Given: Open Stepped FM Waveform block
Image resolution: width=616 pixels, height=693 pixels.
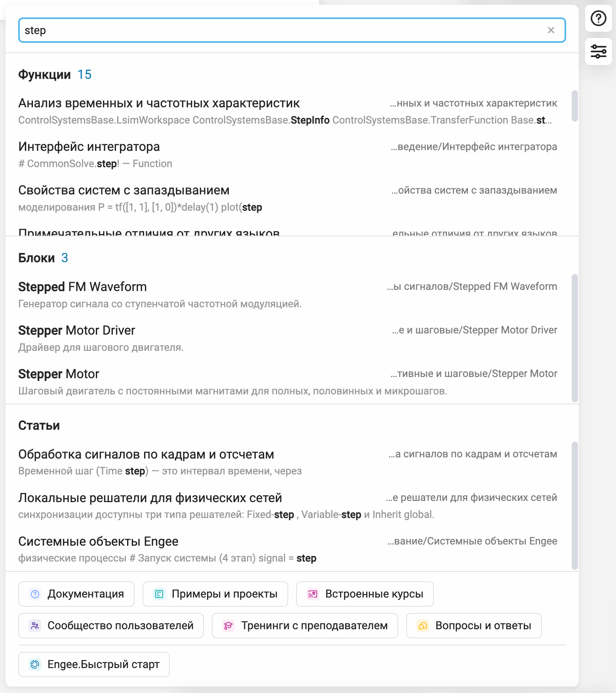Looking at the screenshot, I should coord(288,295).
